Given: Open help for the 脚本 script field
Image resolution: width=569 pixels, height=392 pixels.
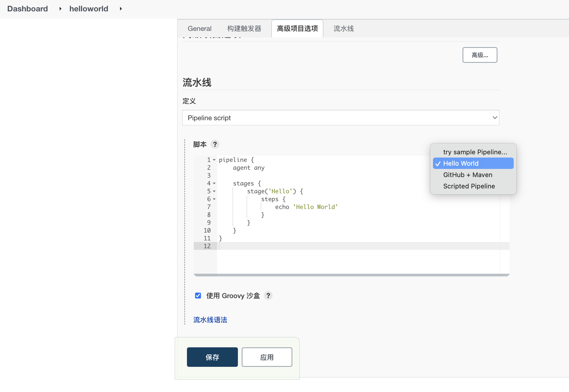Looking at the screenshot, I should point(215,144).
